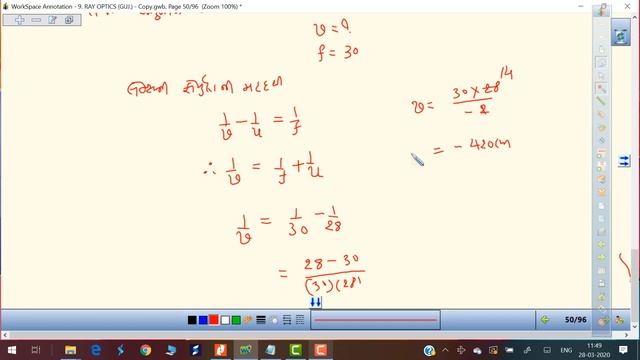The height and width of the screenshot is (360, 640).
Task: Go to previous page with green arrow
Action: pos(544,320)
